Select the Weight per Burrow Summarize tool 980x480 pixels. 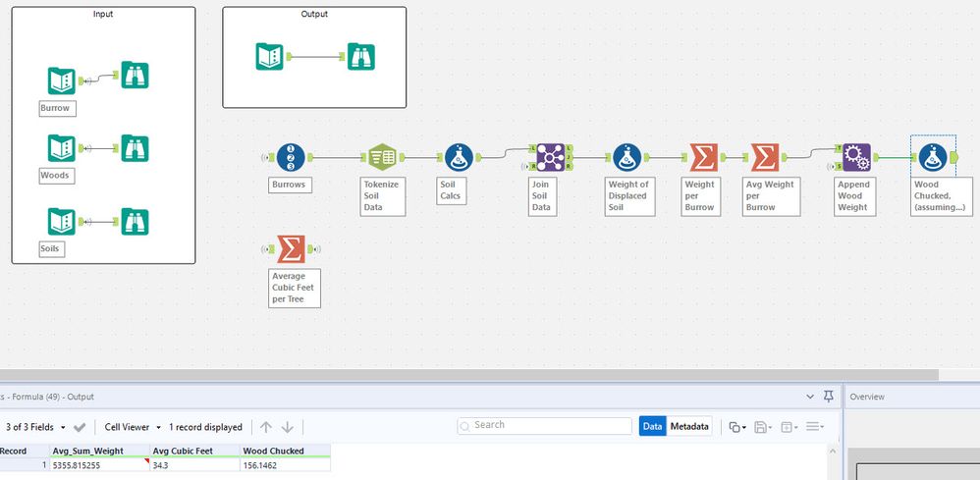pyautogui.click(x=704, y=157)
